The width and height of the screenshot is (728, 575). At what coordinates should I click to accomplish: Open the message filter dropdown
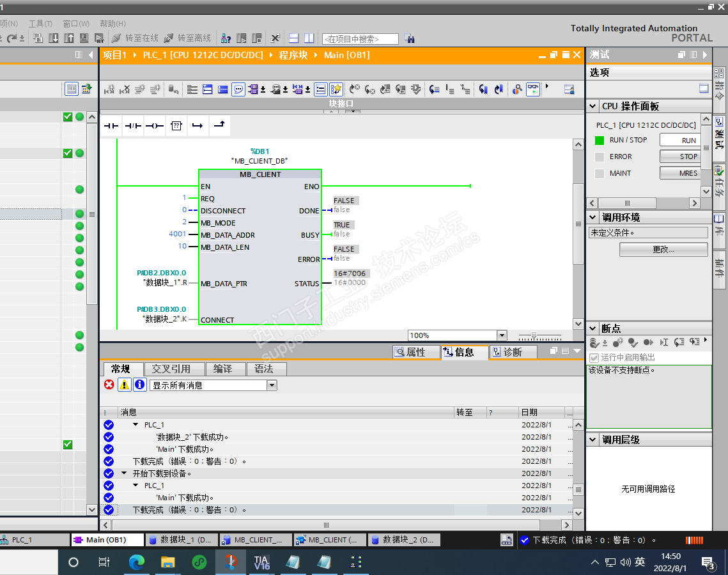[272, 385]
